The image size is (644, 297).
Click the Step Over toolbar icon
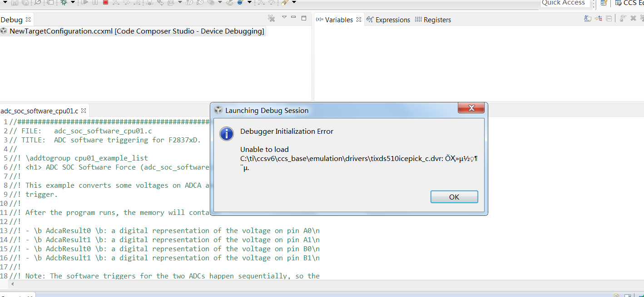pyautogui.click(x=126, y=3)
